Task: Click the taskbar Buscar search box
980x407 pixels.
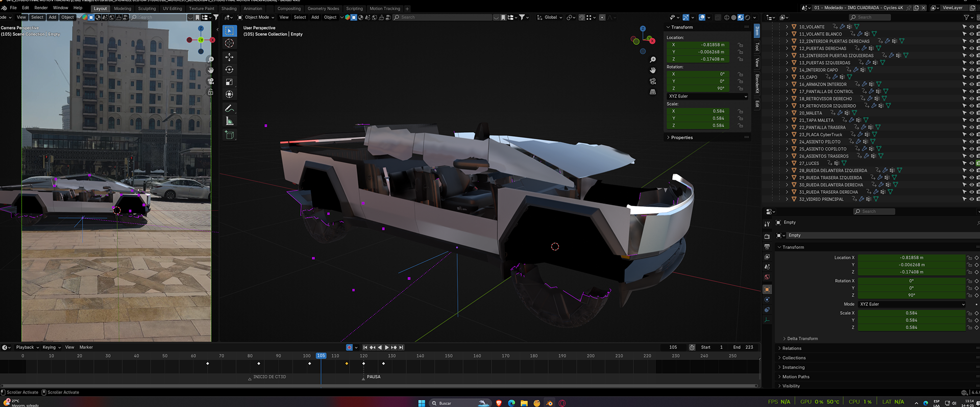Action: tap(459, 403)
